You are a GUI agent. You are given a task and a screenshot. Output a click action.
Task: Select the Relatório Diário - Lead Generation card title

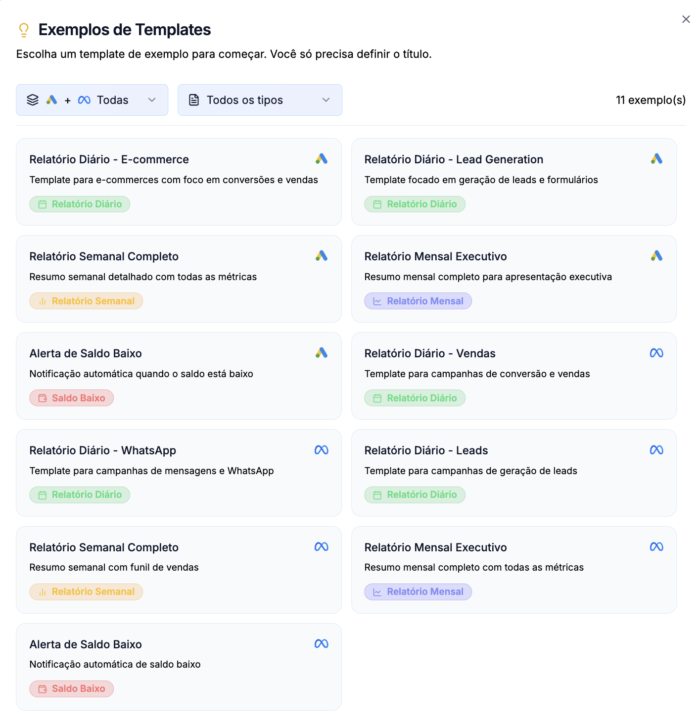(454, 159)
